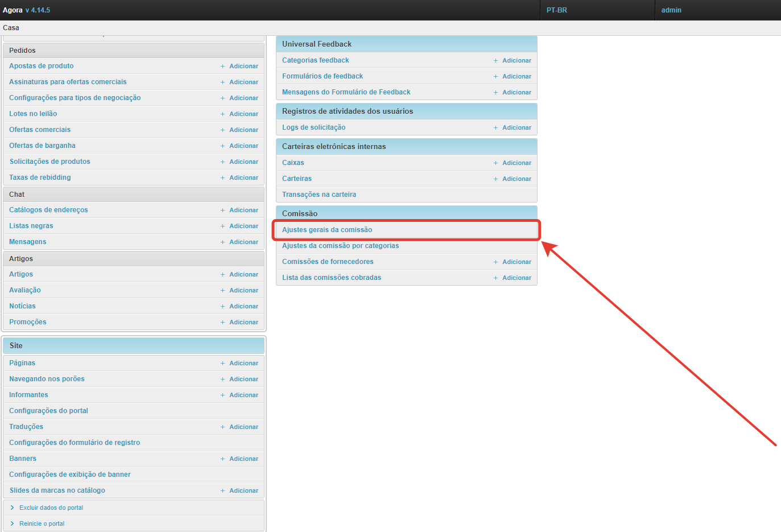Click plus icon beside Promoções
The height and width of the screenshot is (532, 781).
click(x=222, y=323)
